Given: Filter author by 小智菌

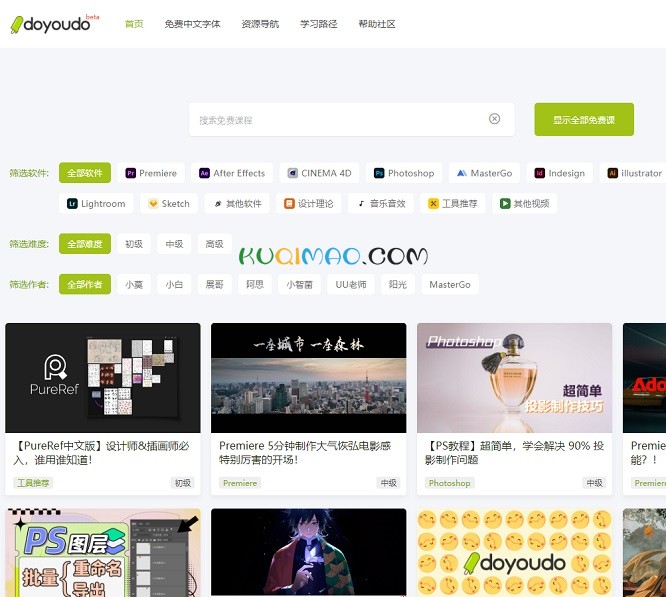Looking at the screenshot, I should 299,284.
